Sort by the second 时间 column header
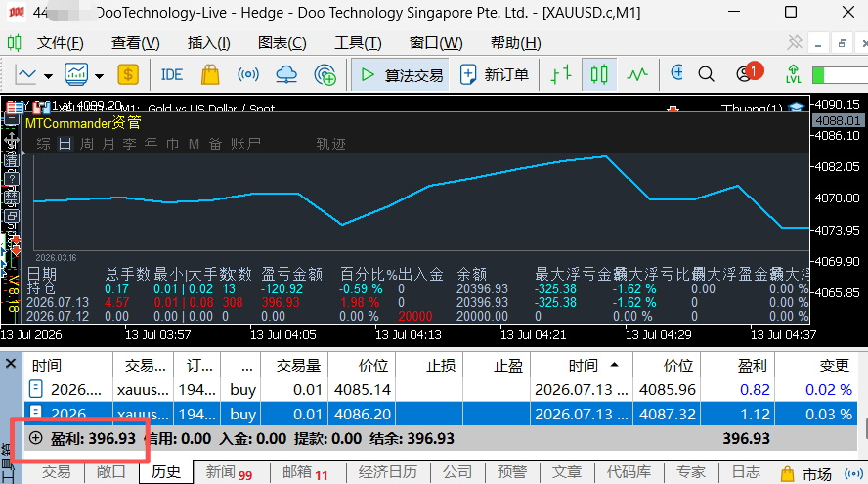Image resolution: width=868 pixels, height=484 pixels. pyautogui.click(x=582, y=366)
